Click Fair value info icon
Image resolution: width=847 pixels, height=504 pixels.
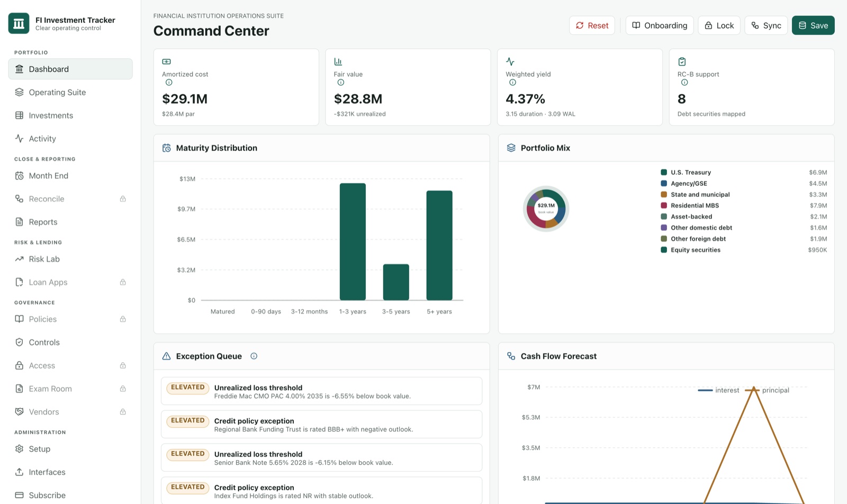tap(341, 83)
